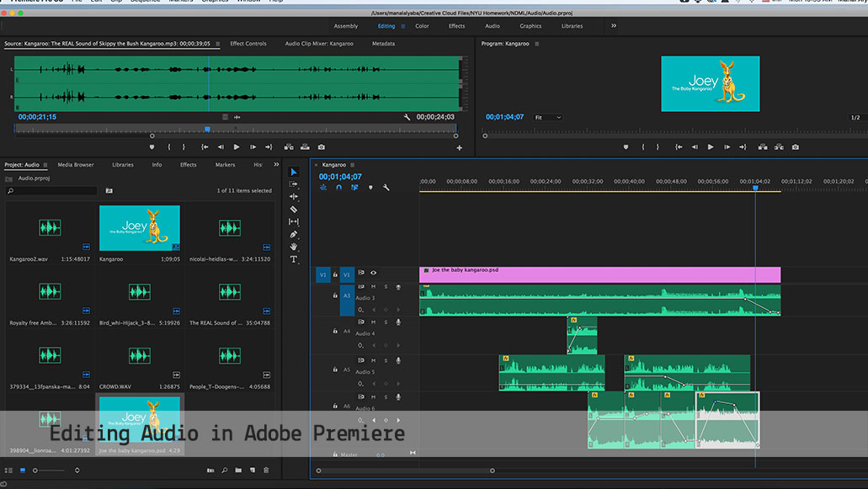Open the Fit zoom level dropdown

[x=548, y=117]
